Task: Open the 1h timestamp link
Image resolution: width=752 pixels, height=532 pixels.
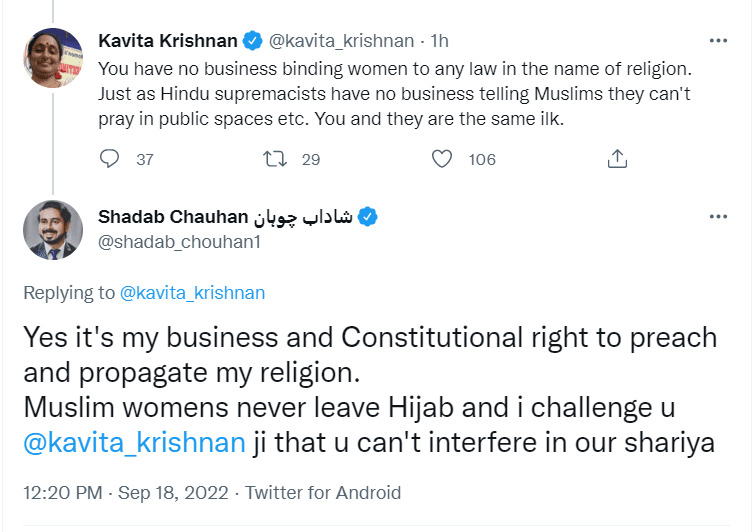Action: [439, 41]
